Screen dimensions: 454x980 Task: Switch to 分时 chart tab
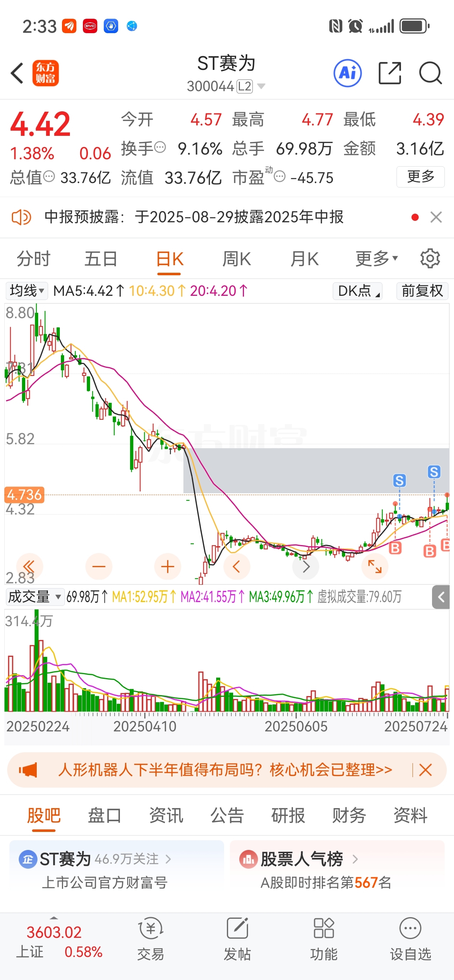[x=34, y=259]
